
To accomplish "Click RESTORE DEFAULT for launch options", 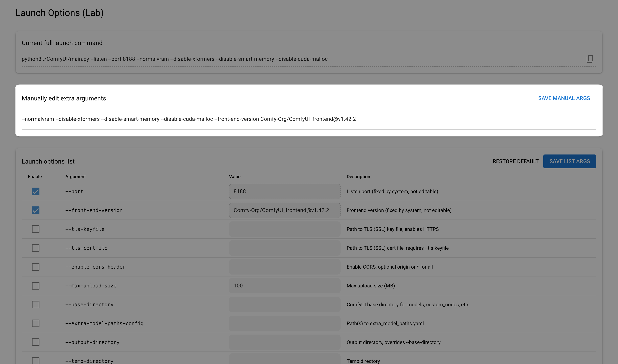I will point(515,161).
